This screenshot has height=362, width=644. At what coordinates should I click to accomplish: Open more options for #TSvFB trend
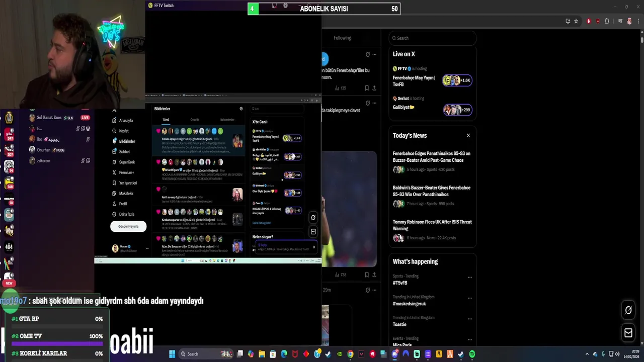tap(470, 277)
